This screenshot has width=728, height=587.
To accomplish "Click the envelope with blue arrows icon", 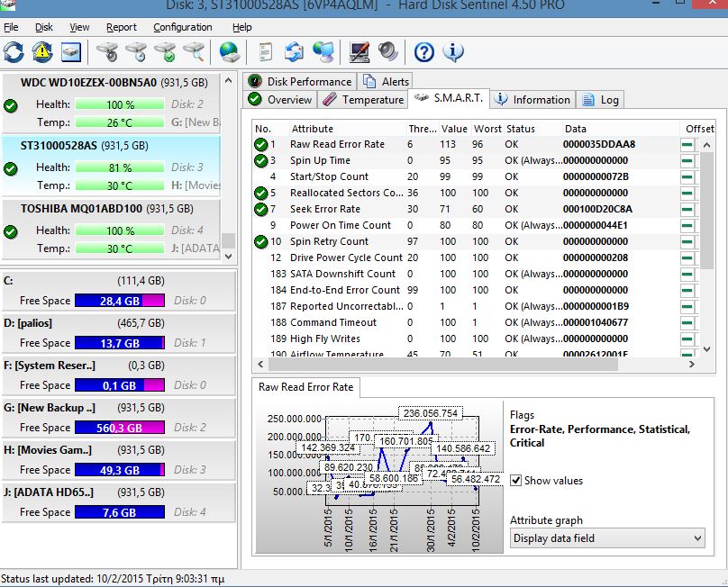I will click(295, 51).
